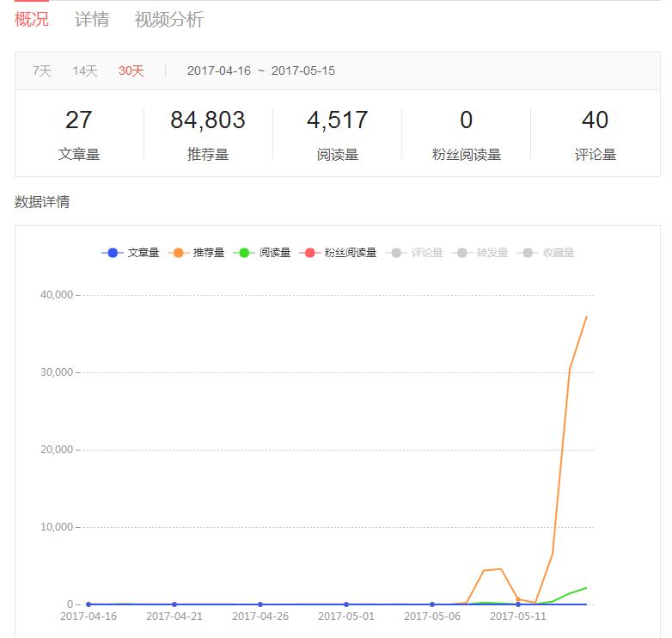672x638 pixels.
Task: Toggle the 粉丝阅读量 legend series
Action: (338, 253)
